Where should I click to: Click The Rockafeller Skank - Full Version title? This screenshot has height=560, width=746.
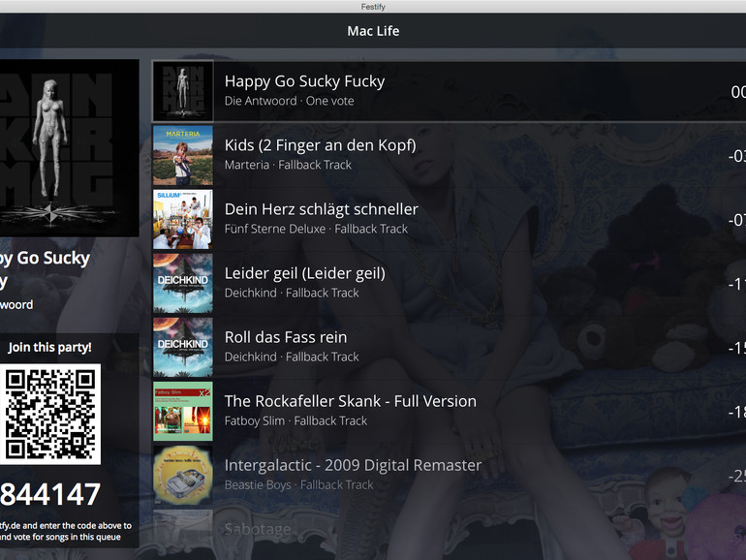pyautogui.click(x=350, y=401)
